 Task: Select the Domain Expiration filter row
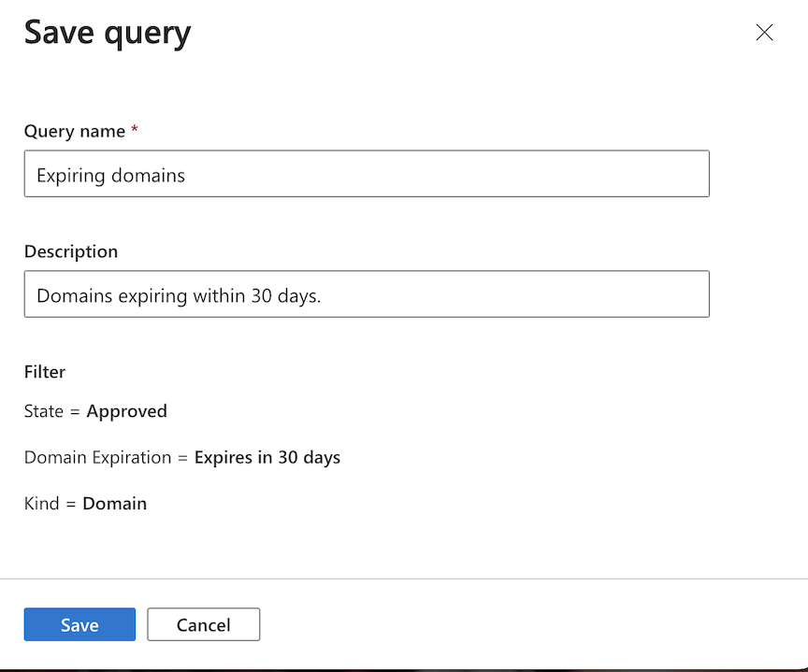[x=181, y=457]
